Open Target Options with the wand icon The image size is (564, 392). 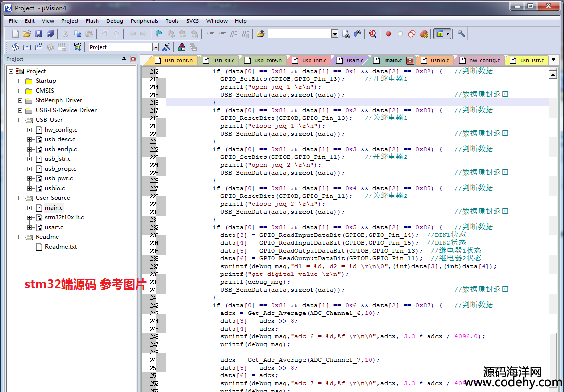click(x=166, y=47)
